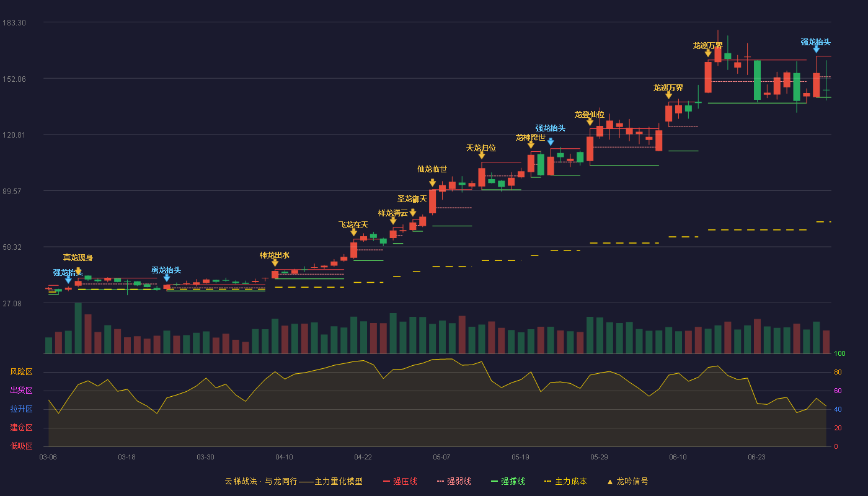Image resolution: width=868 pixels, height=496 pixels.
Task: Click the 03-06 date label
Action: (48, 457)
